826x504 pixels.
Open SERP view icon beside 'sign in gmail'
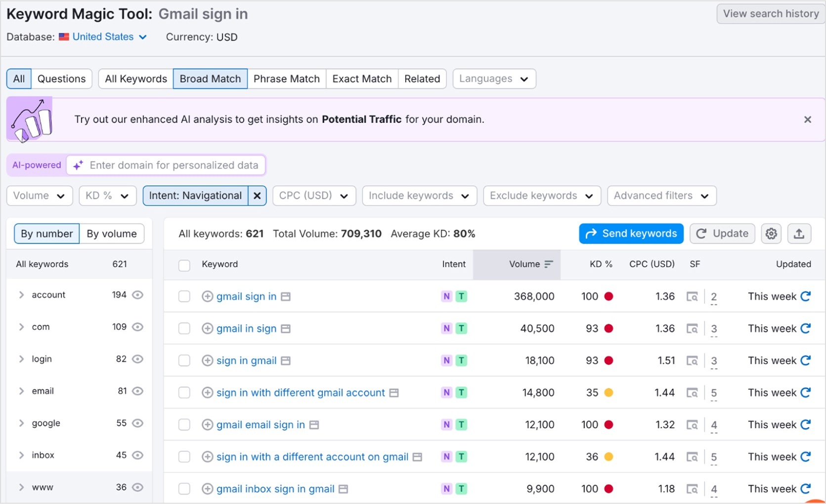(x=285, y=361)
